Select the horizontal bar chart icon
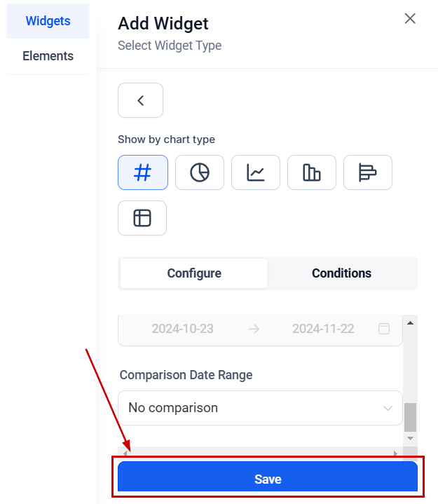438x504 pixels. coord(368,172)
